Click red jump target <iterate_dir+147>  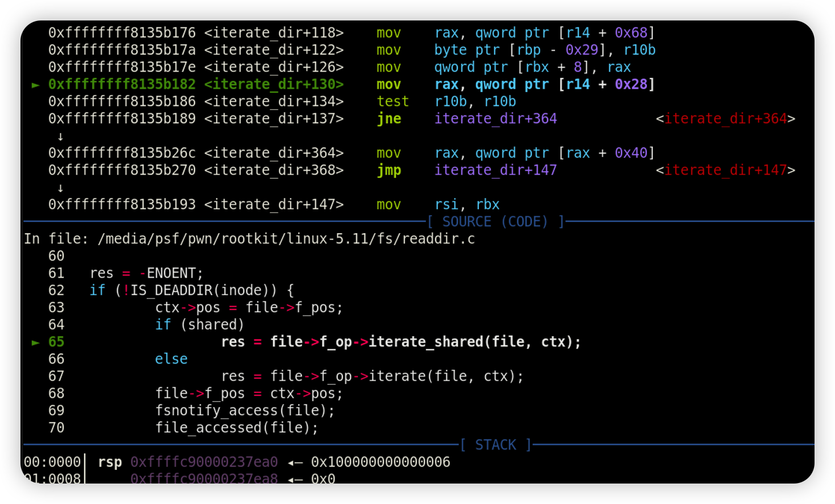(x=725, y=170)
